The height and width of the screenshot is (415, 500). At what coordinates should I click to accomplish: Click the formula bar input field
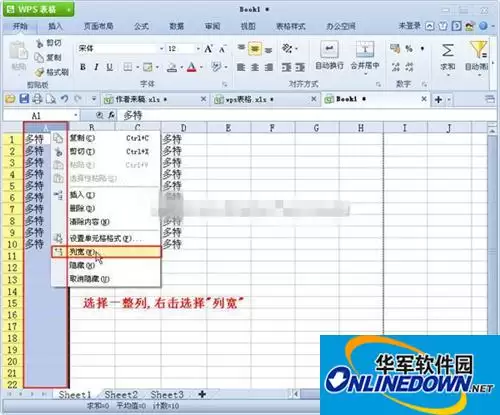click(x=308, y=115)
